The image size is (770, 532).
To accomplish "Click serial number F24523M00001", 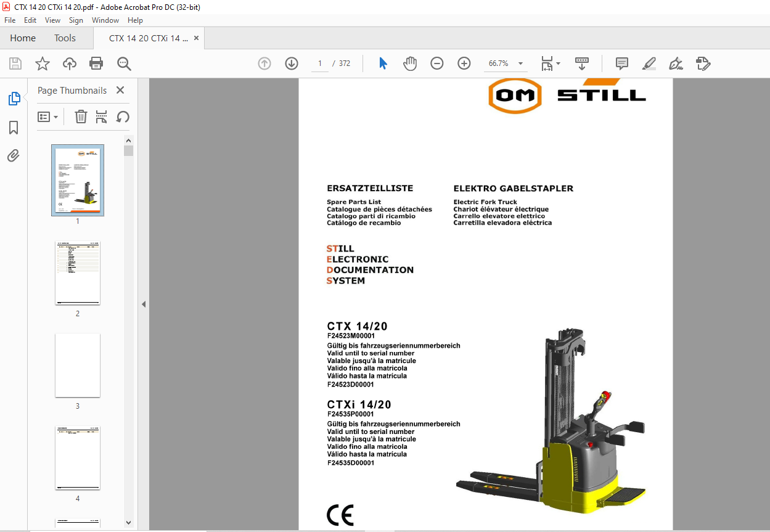I will (351, 337).
